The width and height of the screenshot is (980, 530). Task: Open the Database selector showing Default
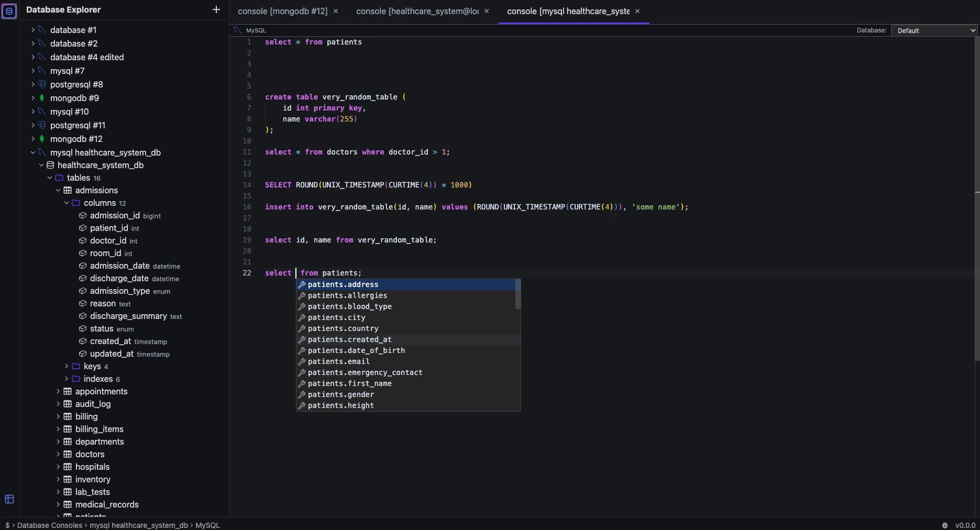934,30
